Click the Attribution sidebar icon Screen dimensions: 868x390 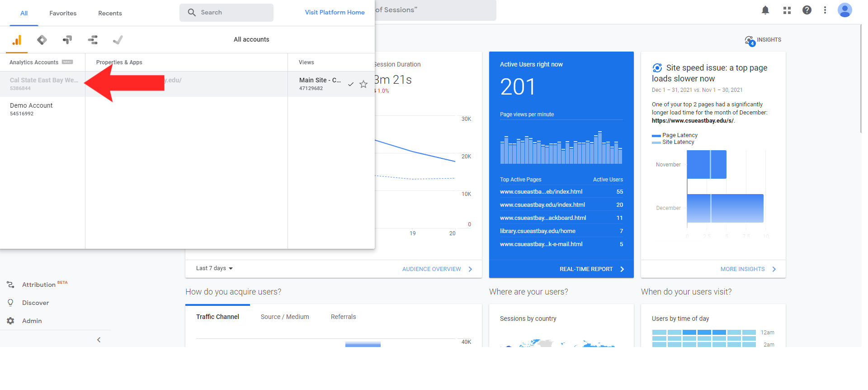pyautogui.click(x=10, y=285)
